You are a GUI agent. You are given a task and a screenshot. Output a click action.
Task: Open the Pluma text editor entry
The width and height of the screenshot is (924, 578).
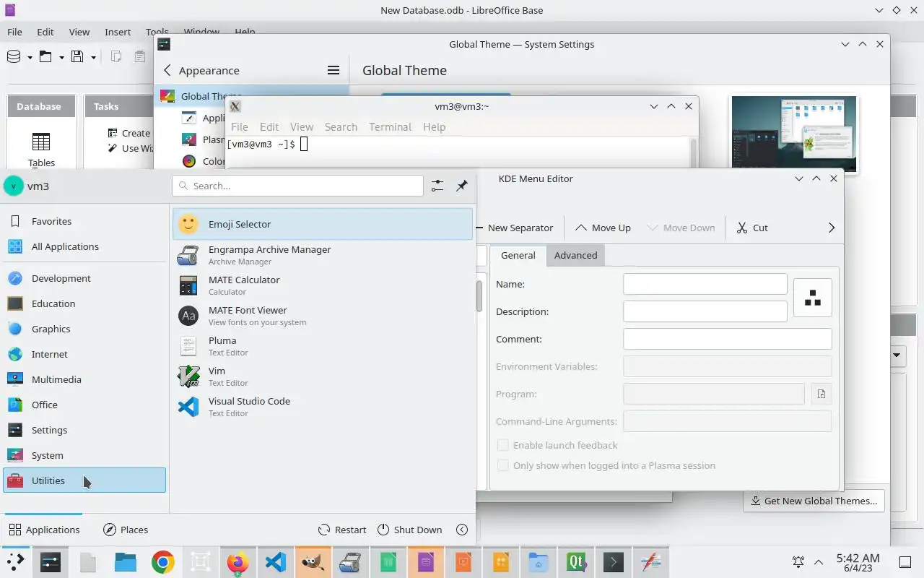pos(323,346)
